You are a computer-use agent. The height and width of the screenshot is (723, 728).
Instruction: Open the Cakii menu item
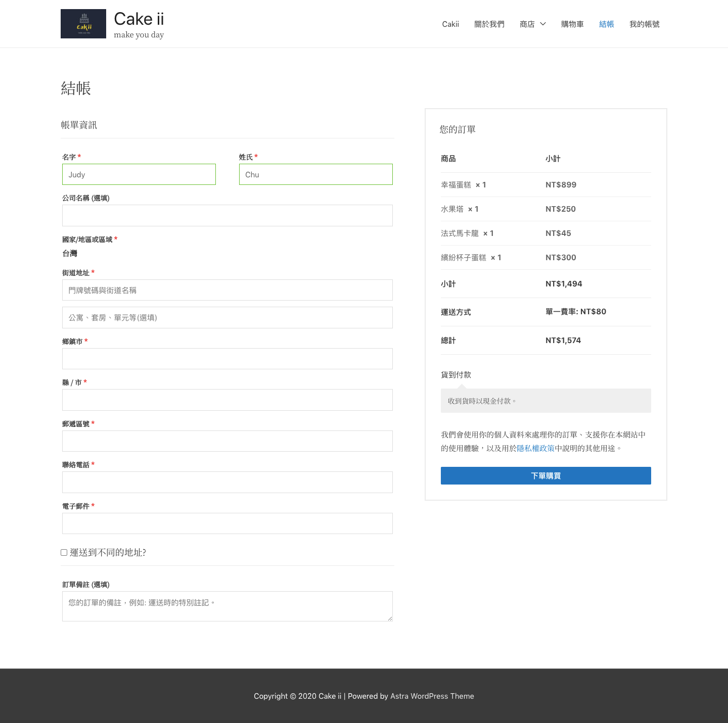click(450, 24)
